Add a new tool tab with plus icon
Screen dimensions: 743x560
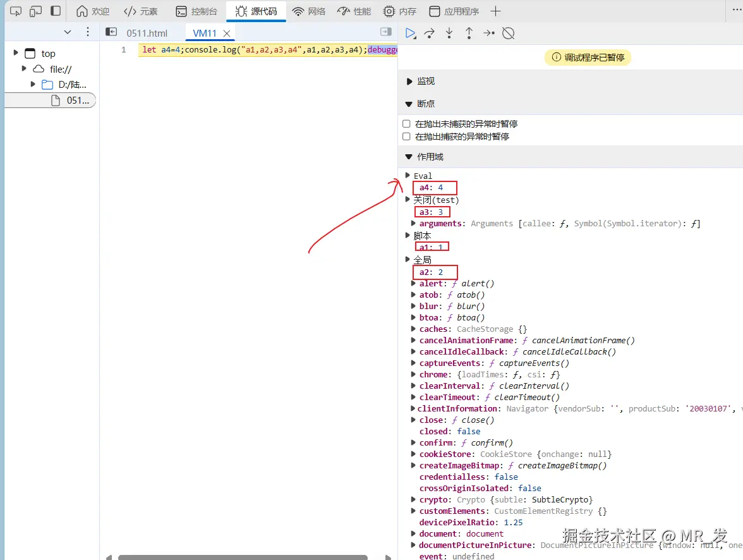[x=495, y=11]
